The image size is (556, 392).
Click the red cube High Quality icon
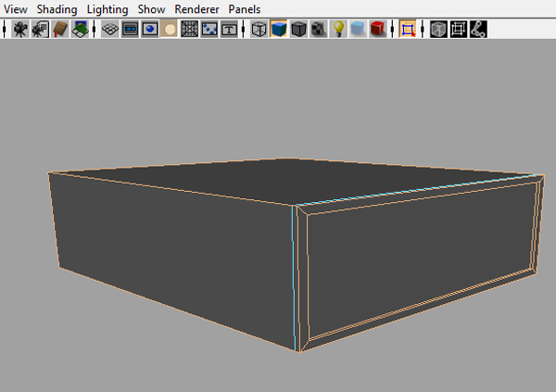pos(378,29)
